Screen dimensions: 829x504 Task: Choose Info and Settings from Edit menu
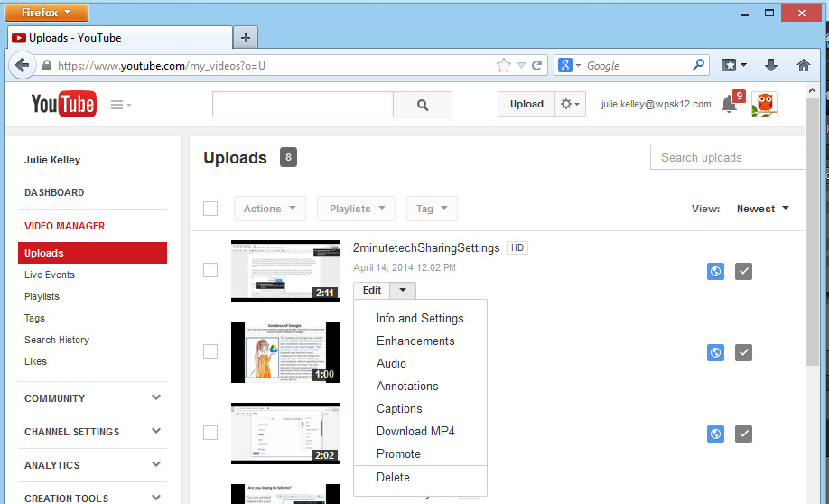point(420,318)
